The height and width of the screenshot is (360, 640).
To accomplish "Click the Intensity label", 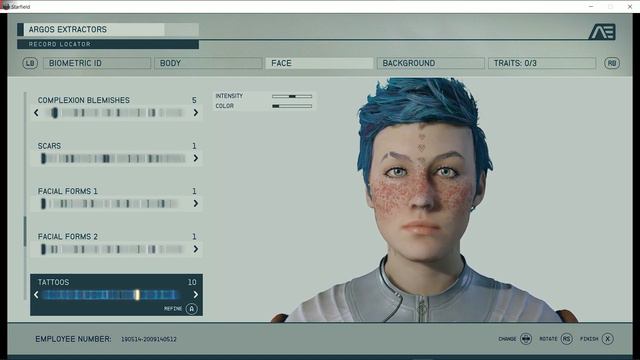I will pyautogui.click(x=229, y=96).
